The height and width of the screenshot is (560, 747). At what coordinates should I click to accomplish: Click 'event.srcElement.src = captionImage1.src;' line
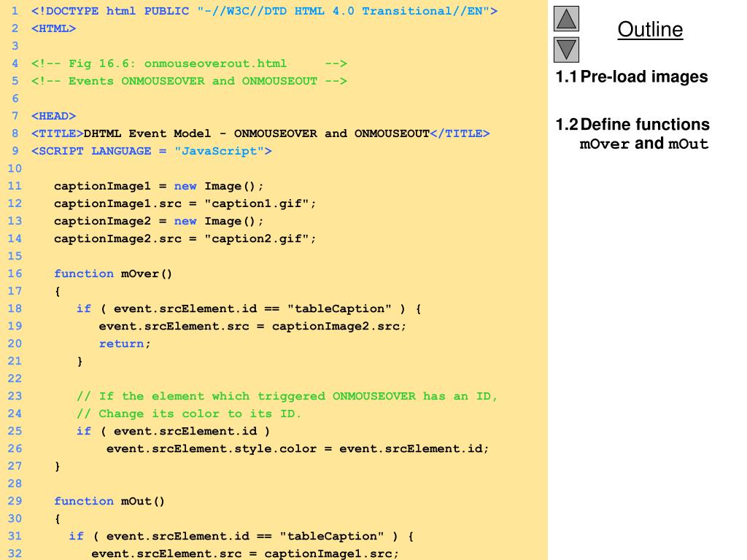(x=245, y=554)
